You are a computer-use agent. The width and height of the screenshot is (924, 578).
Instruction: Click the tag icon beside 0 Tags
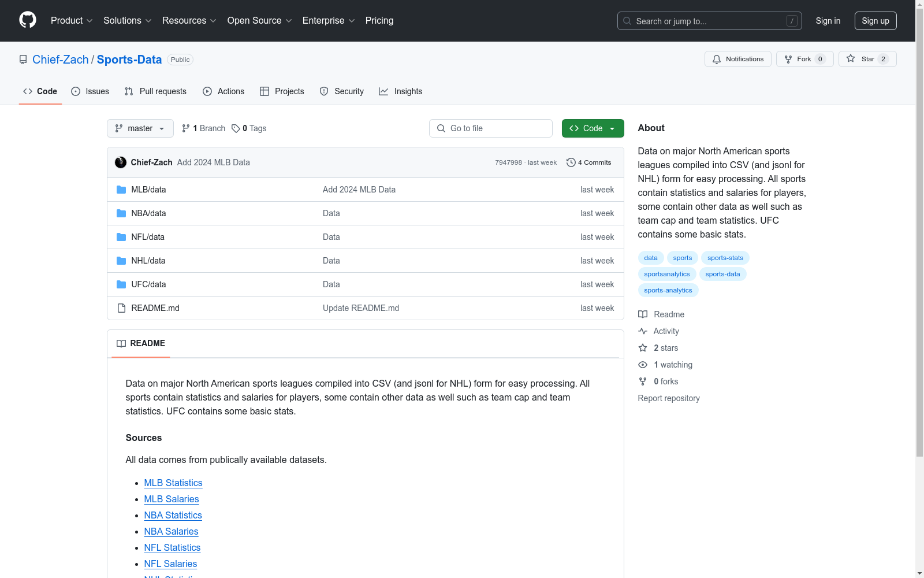point(236,128)
